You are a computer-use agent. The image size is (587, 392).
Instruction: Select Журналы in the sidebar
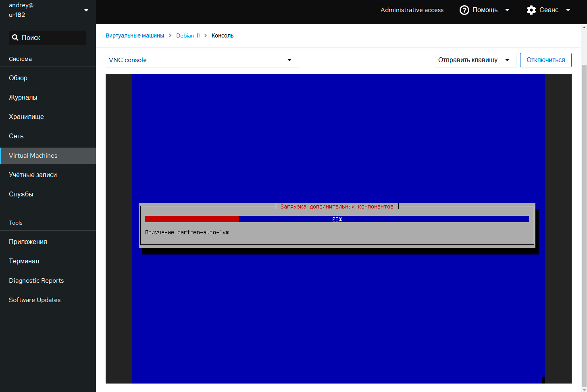pyautogui.click(x=23, y=97)
